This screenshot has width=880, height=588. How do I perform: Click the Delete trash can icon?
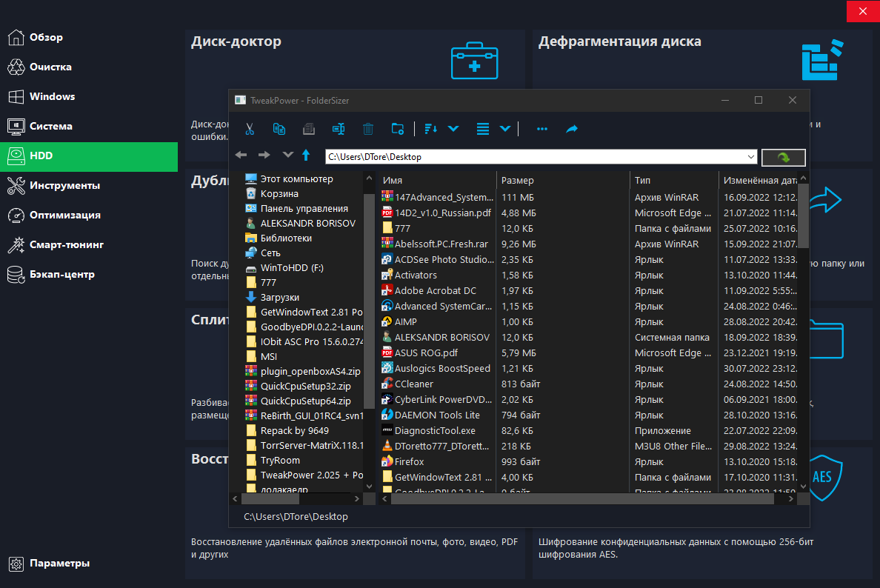click(368, 129)
